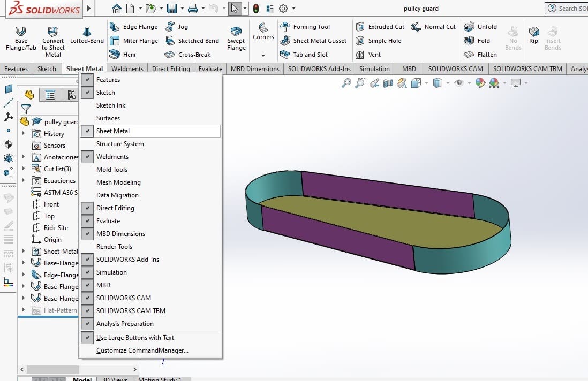Select the Origin item in tree
The width and height of the screenshot is (588, 381).
click(x=47, y=239)
